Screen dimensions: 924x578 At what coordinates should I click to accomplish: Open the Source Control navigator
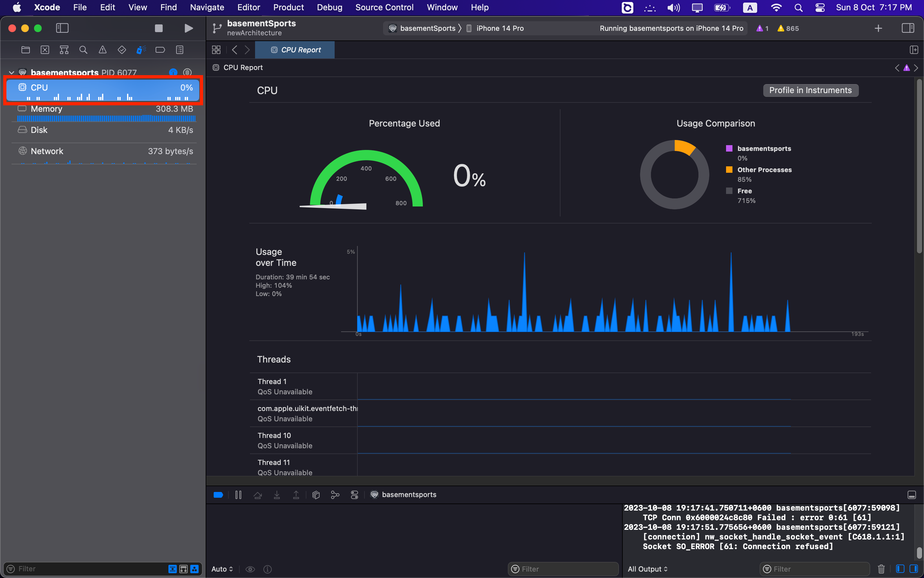pyautogui.click(x=45, y=50)
